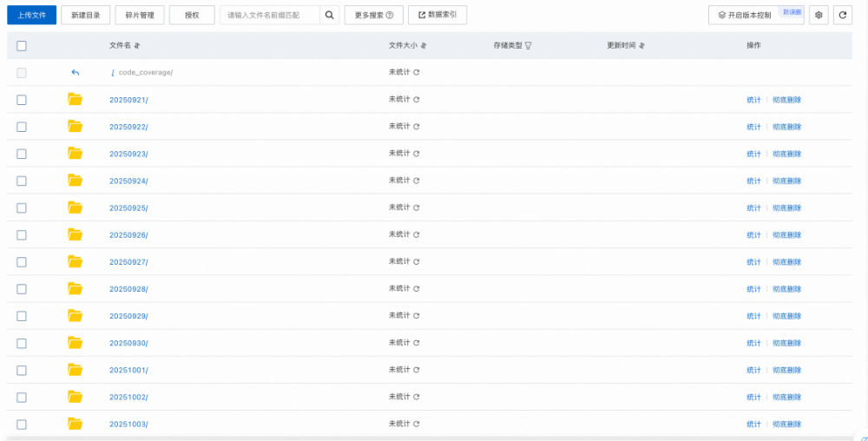Viewport: 868px width, 441px height.
Task: Expand 更多搜索 advanced search options
Action: click(x=374, y=15)
